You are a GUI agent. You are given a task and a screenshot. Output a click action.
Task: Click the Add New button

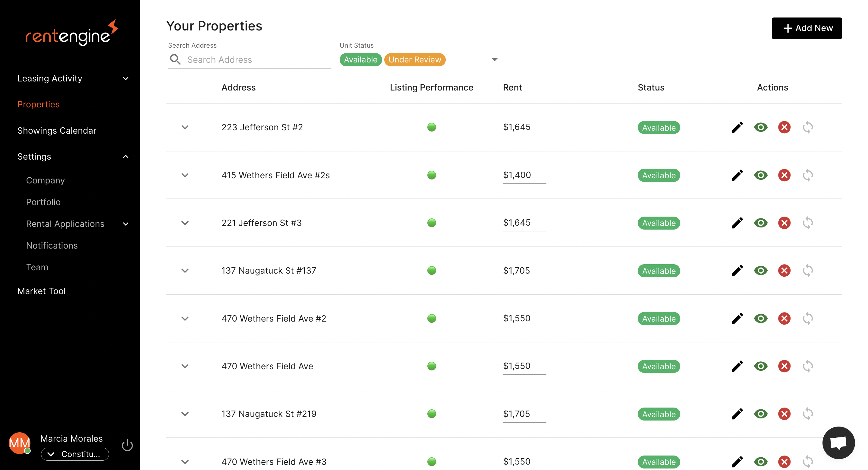coord(807,28)
